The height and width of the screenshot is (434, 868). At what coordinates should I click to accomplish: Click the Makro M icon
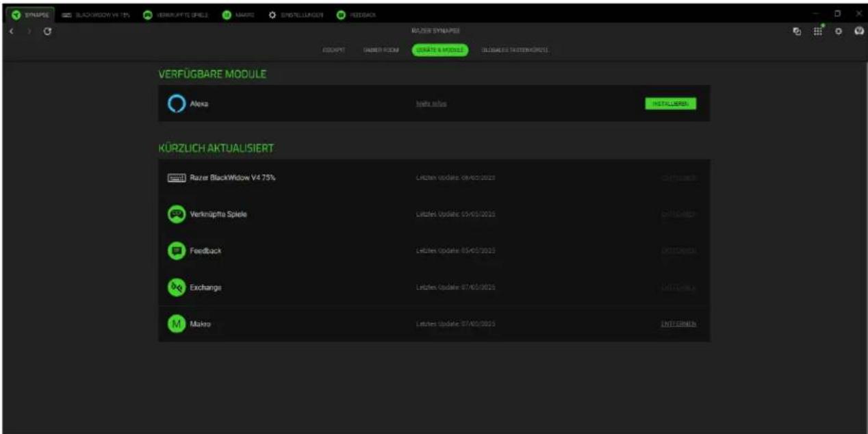pyautogui.click(x=177, y=324)
